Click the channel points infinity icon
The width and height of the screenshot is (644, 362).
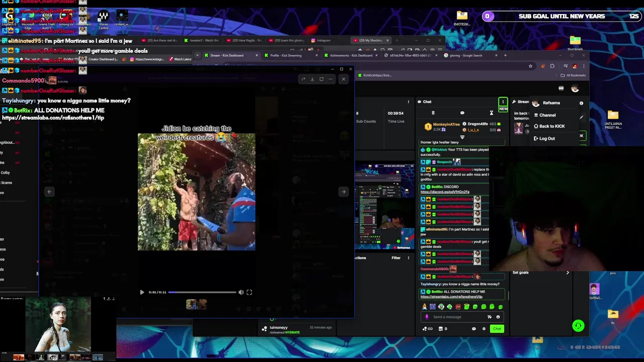click(x=428, y=329)
